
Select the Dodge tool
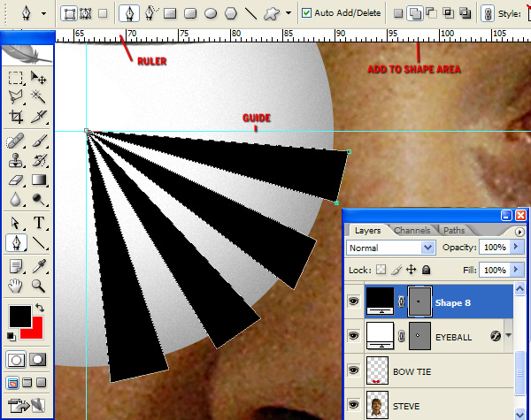click(x=39, y=199)
